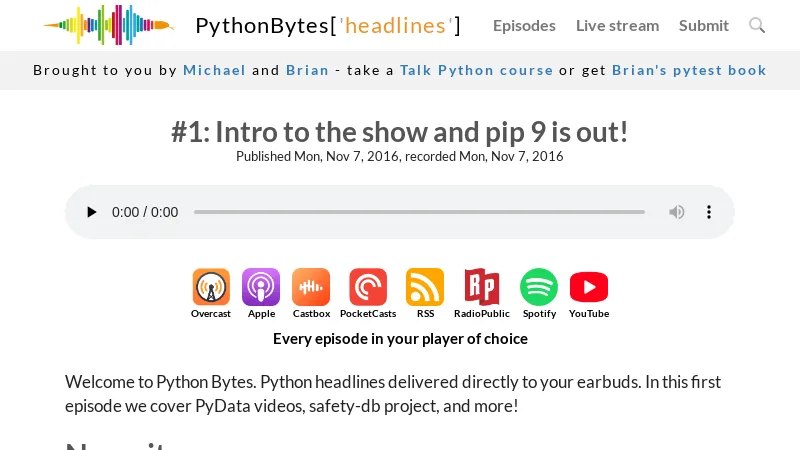Open the Apple Podcasts icon
800x450 pixels.
tap(261, 287)
